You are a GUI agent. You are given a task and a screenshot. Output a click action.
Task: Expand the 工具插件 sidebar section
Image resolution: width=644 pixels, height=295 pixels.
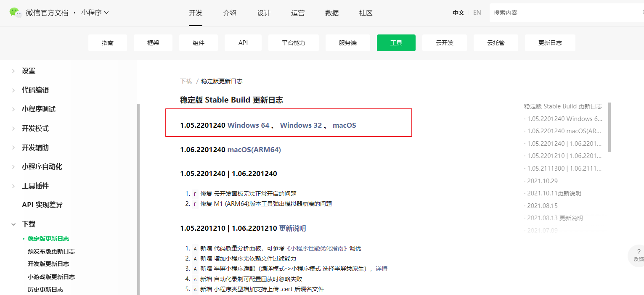pyautogui.click(x=35, y=186)
